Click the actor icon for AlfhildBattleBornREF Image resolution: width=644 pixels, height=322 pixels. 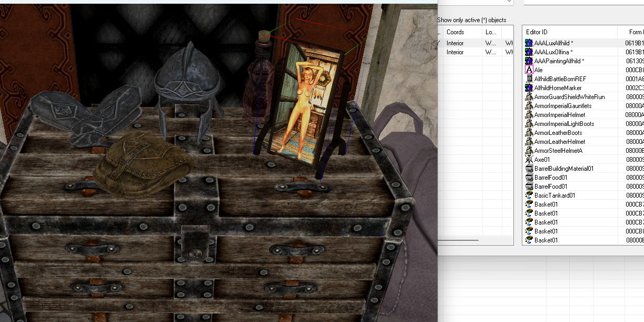pyautogui.click(x=529, y=79)
